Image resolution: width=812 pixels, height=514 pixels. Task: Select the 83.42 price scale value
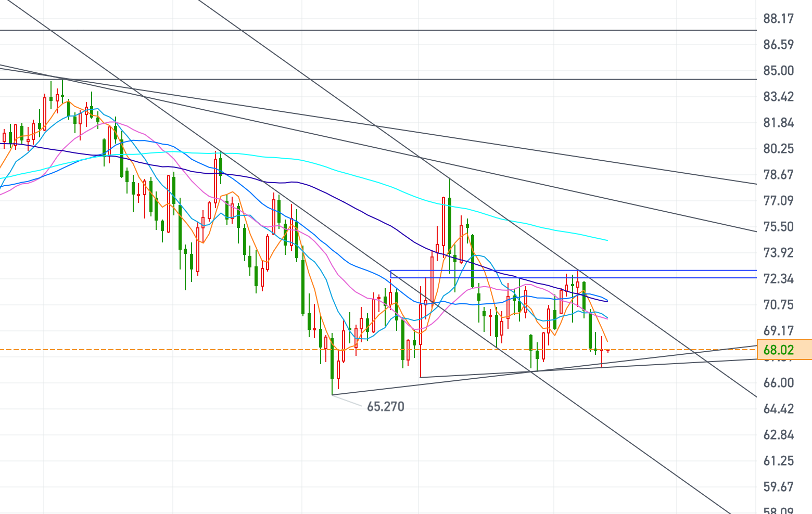778,97
